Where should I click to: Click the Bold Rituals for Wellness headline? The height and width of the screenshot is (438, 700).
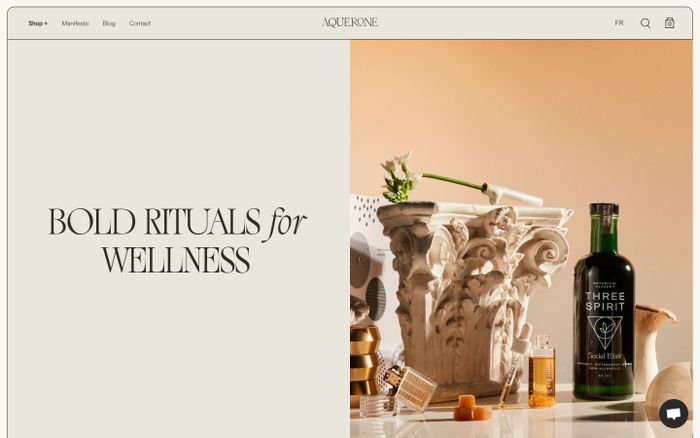[x=177, y=240]
